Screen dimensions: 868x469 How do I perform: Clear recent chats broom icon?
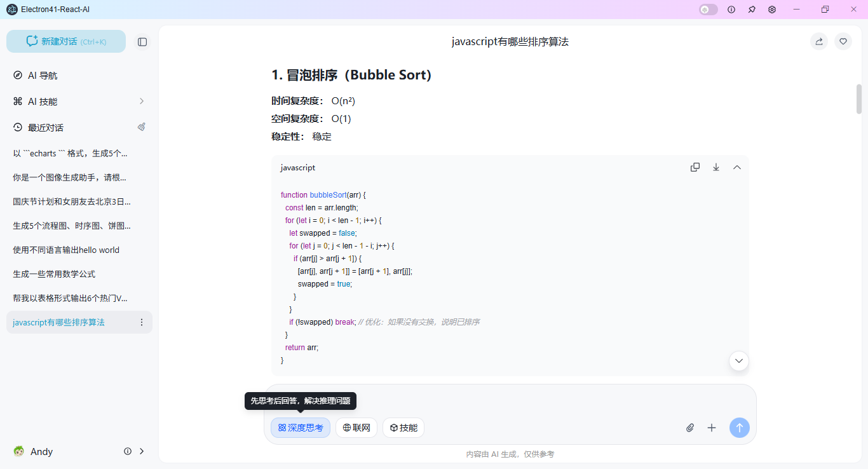142,127
